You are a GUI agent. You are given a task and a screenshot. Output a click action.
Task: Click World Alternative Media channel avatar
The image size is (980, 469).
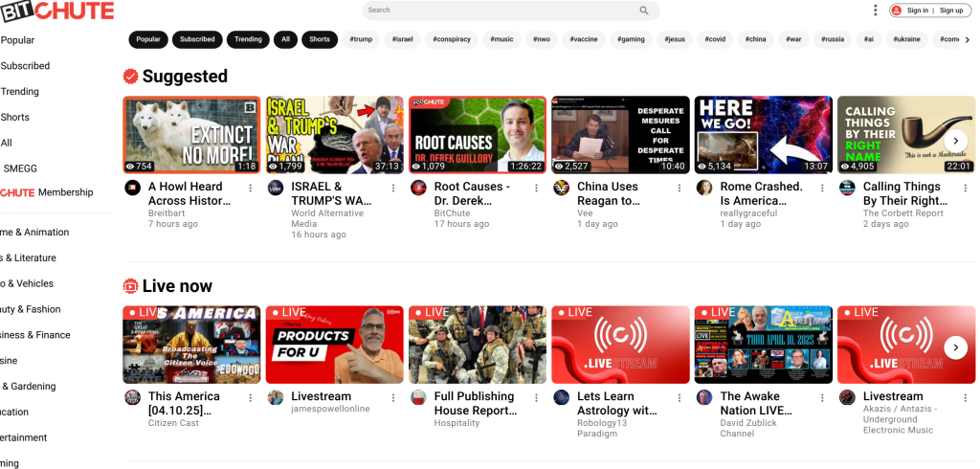[276, 188]
